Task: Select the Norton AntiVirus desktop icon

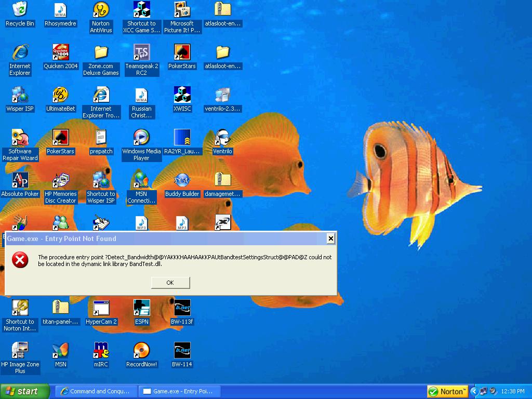Action: pos(101,10)
